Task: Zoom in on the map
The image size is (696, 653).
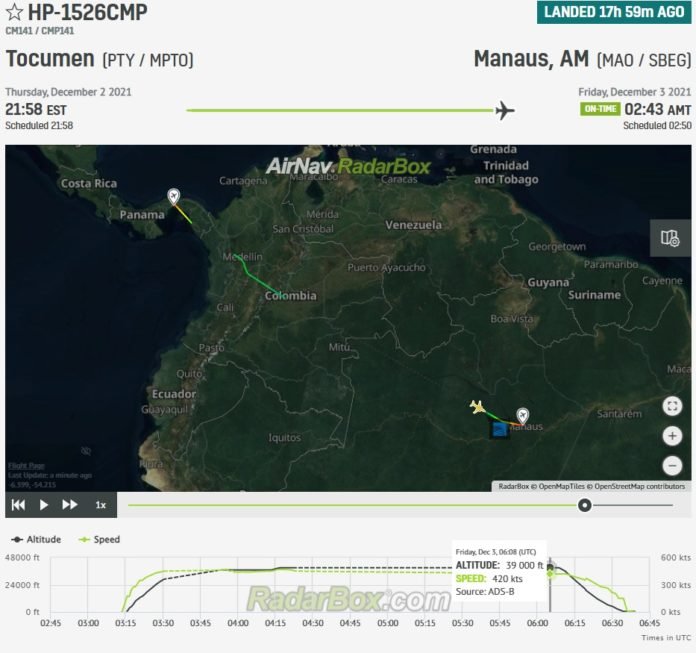Action: click(672, 436)
